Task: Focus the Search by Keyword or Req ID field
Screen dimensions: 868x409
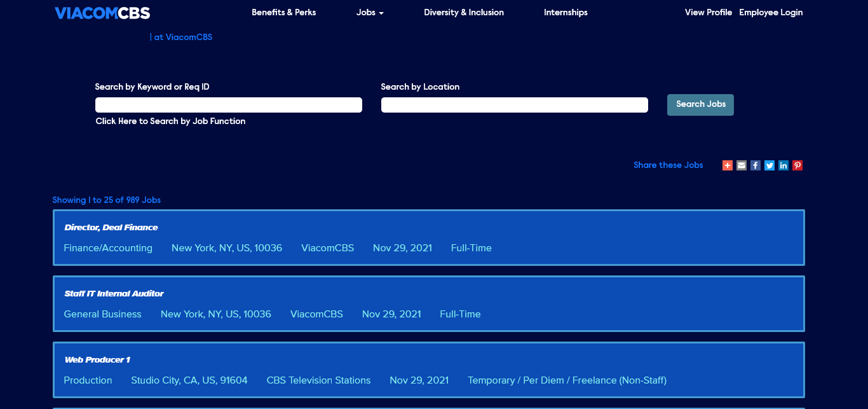Action: (x=229, y=105)
